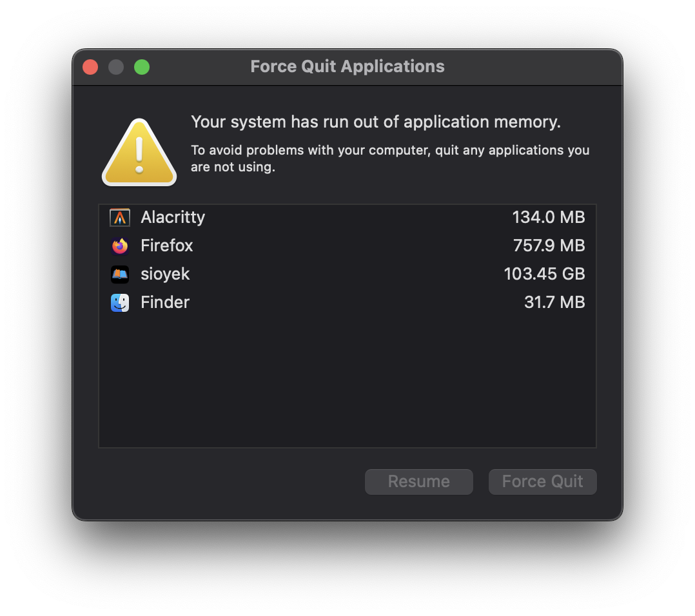Click the Force Quit Applications title text
The width and height of the screenshot is (695, 616).
tap(347, 66)
